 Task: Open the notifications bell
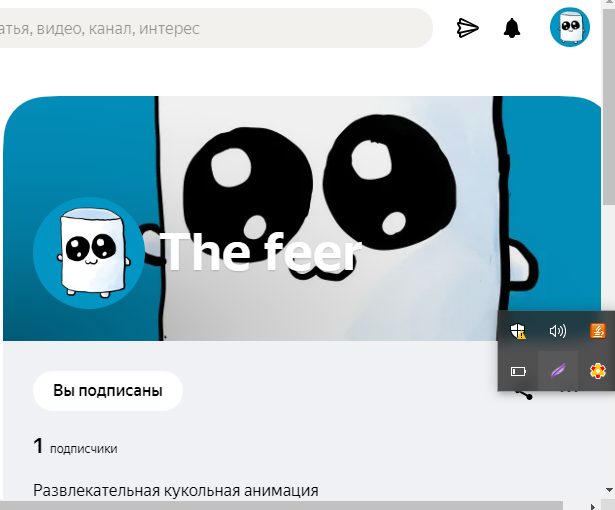click(x=512, y=28)
